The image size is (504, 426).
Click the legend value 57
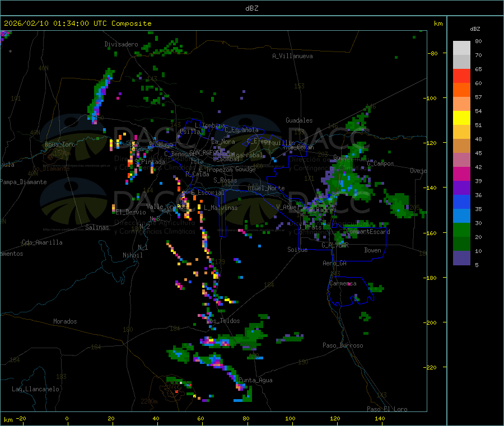[x=478, y=97]
